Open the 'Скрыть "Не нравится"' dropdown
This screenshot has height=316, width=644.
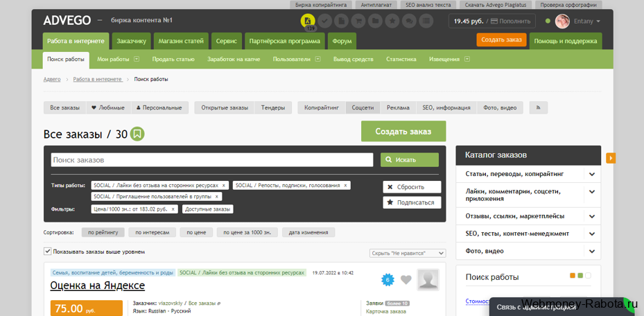(x=408, y=253)
